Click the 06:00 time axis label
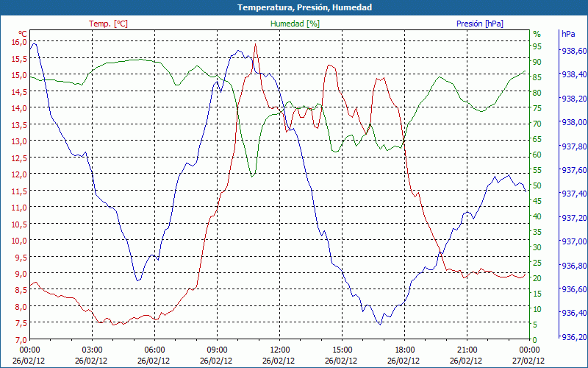Screen dimensions: 588x368 (x=154, y=350)
